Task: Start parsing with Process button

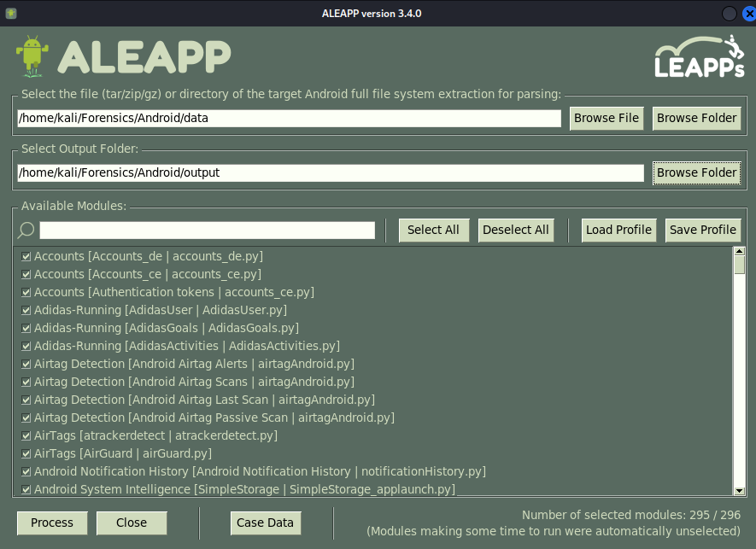Action: pyautogui.click(x=52, y=523)
